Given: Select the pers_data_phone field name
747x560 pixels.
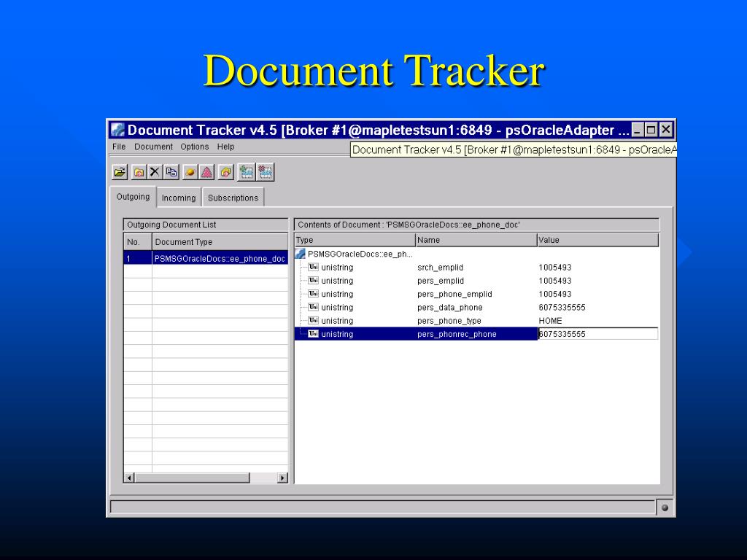Looking at the screenshot, I should point(449,308).
